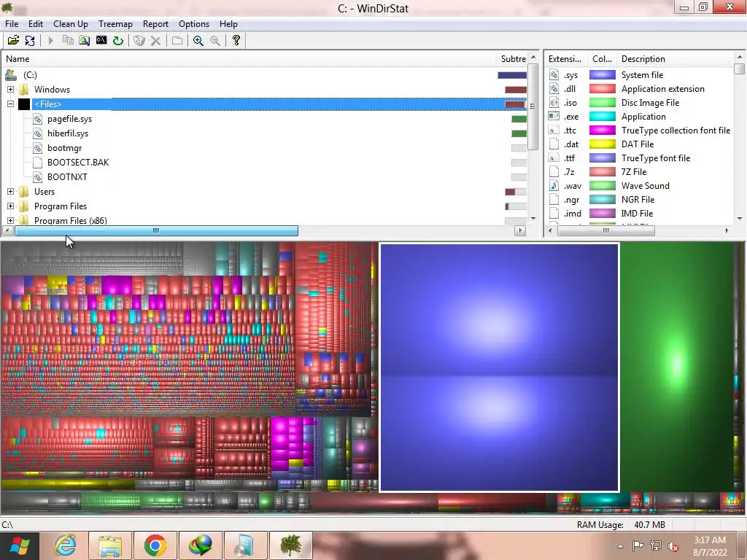Image resolution: width=747 pixels, height=560 pixels.
Task: Expand the Program Files folder node
Action: (x=10, y=206)
